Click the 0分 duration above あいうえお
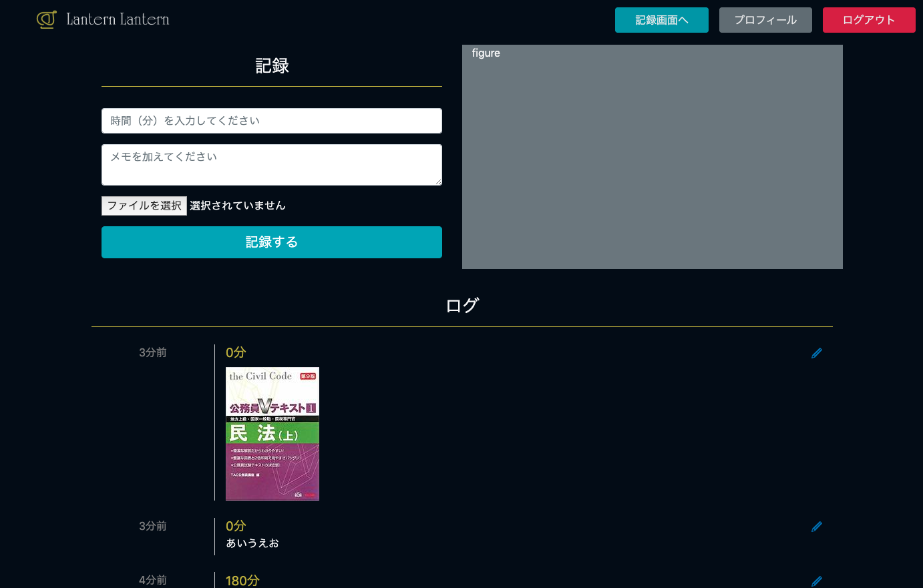923x588 pixels. click(x=236, y=526)
